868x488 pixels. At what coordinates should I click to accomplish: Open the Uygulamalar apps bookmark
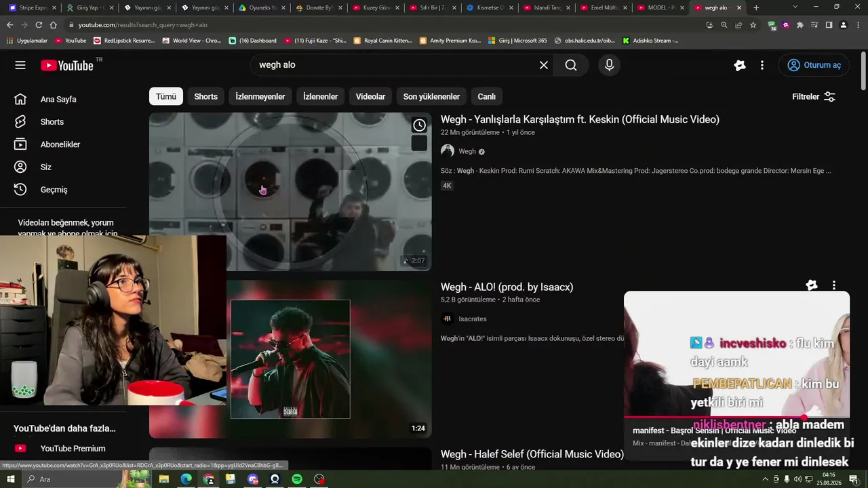tap(27, 41)
